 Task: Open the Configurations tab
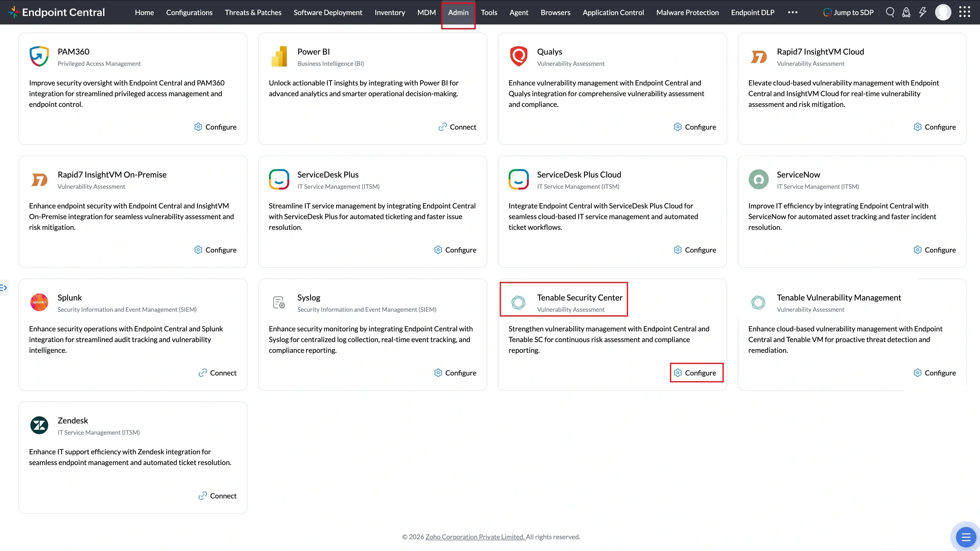coord(189,12)
